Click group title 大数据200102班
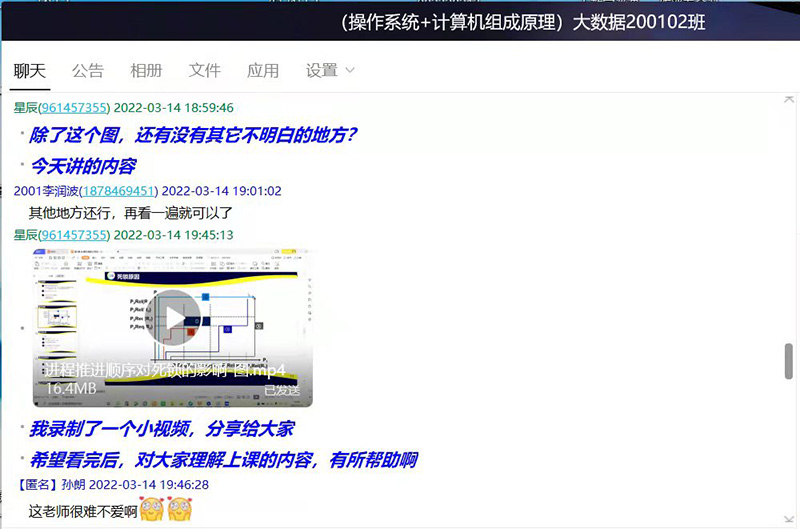800x529 pixels. coord(639,21)
